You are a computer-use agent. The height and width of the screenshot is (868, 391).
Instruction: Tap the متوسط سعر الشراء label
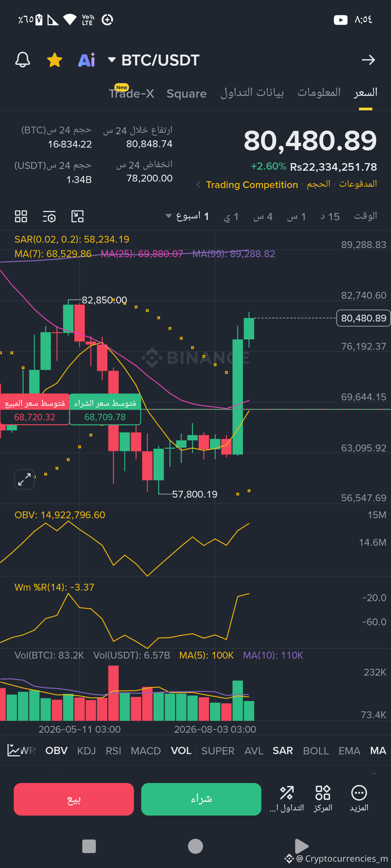[105, 409]
